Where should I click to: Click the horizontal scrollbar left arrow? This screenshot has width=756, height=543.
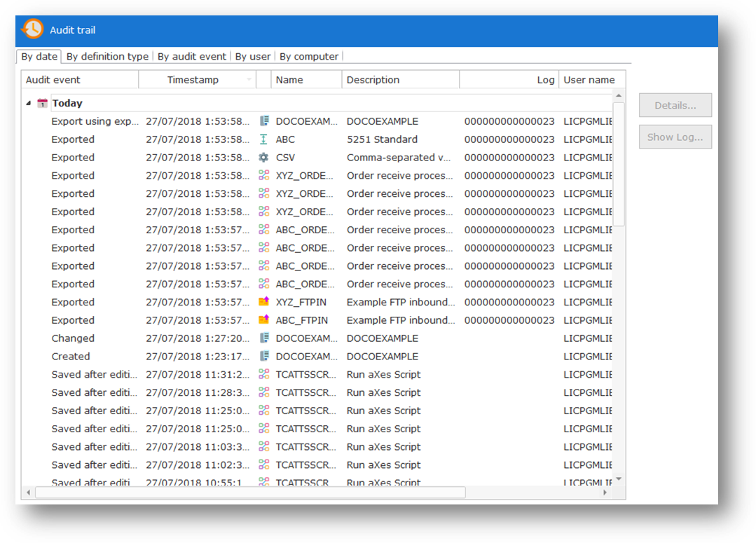click(29, 493)
